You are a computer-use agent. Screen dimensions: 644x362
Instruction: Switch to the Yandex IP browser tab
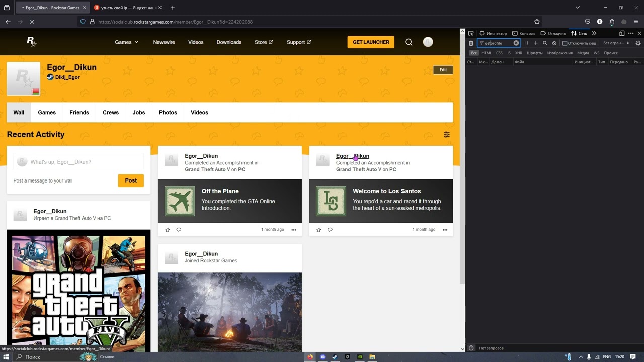coord(128,8)
